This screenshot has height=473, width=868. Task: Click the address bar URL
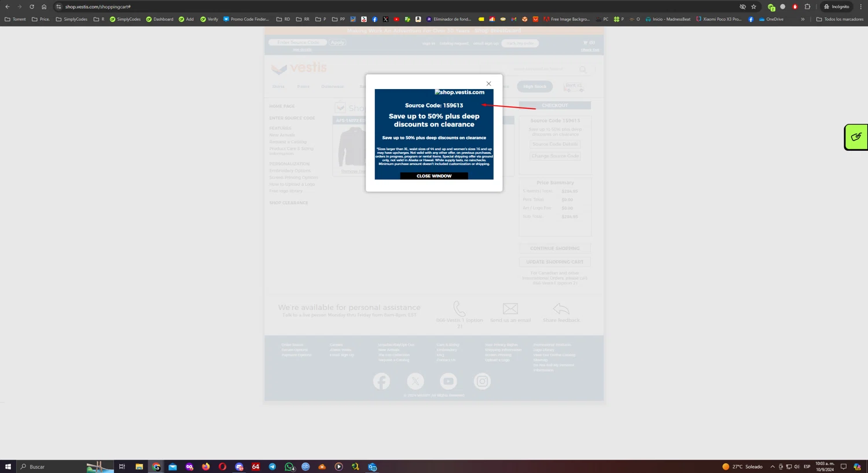98,7
